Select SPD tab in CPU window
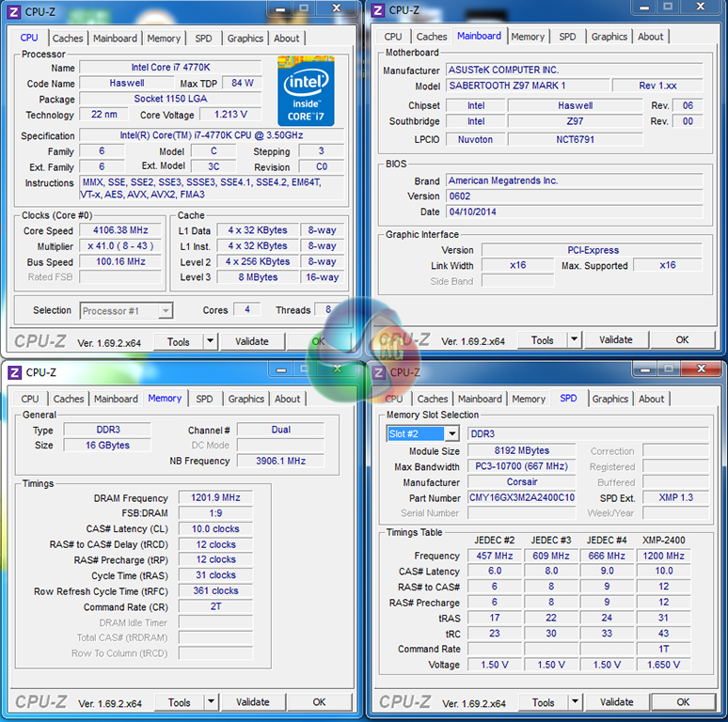 coord(203,39)
